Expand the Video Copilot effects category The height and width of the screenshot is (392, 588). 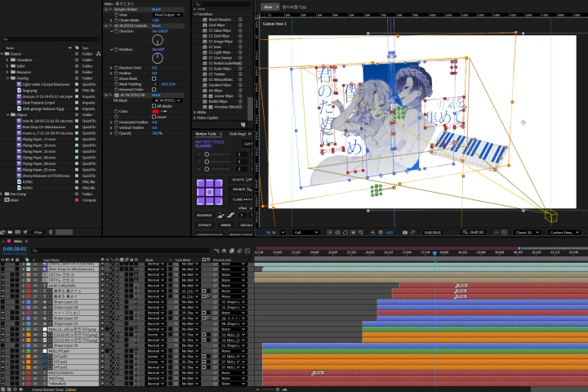[194, 118]
